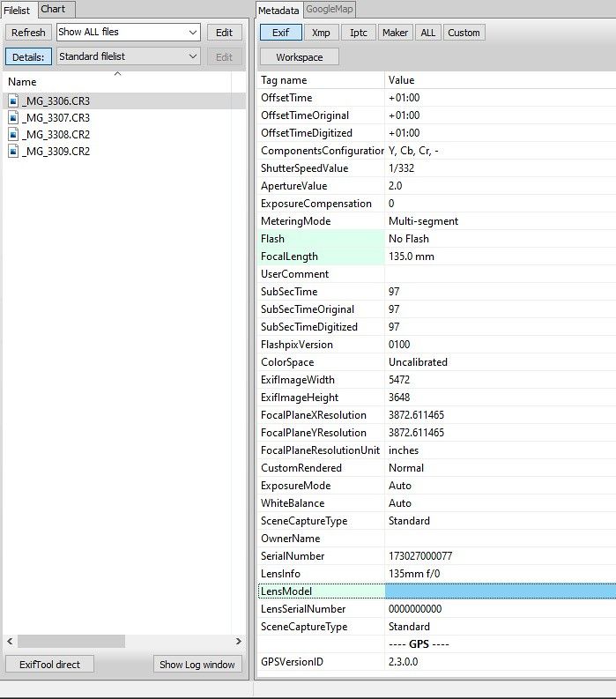Viewport: 616px width, 699px height.
Task: Select the LensModel value field
Action: tap(500, 591)
